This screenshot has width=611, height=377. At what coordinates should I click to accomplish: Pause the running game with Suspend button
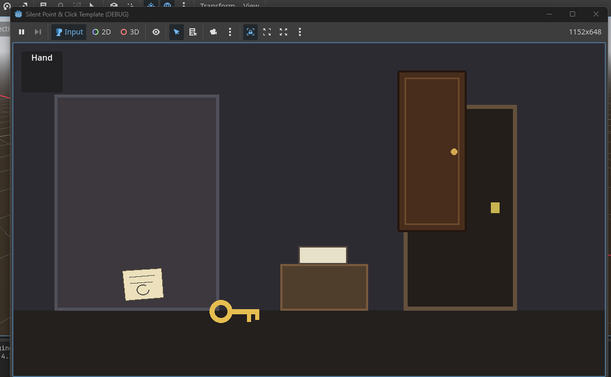coord(21,32)
